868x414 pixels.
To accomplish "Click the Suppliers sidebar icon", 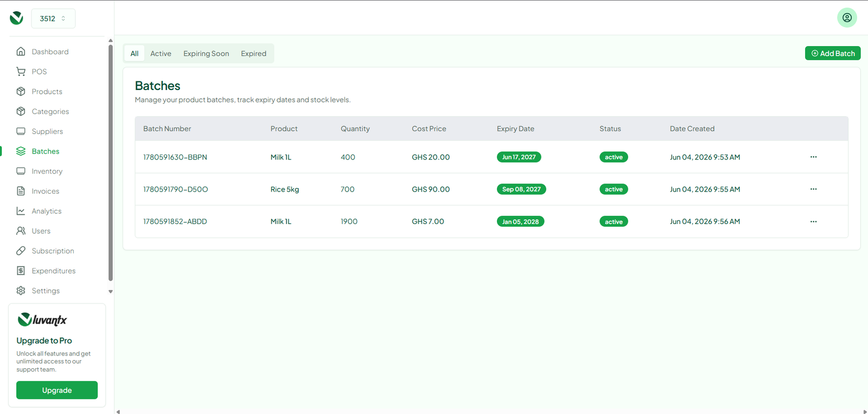I will point(21,131).
